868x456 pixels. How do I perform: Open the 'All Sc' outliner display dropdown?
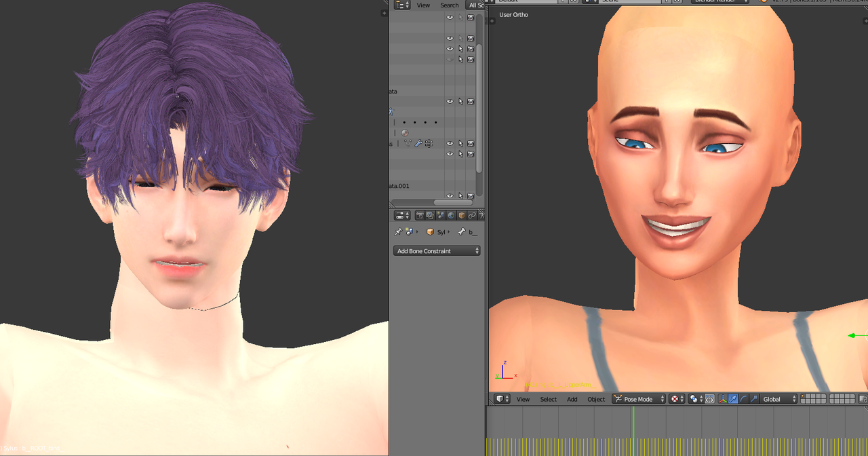point(475,5)
